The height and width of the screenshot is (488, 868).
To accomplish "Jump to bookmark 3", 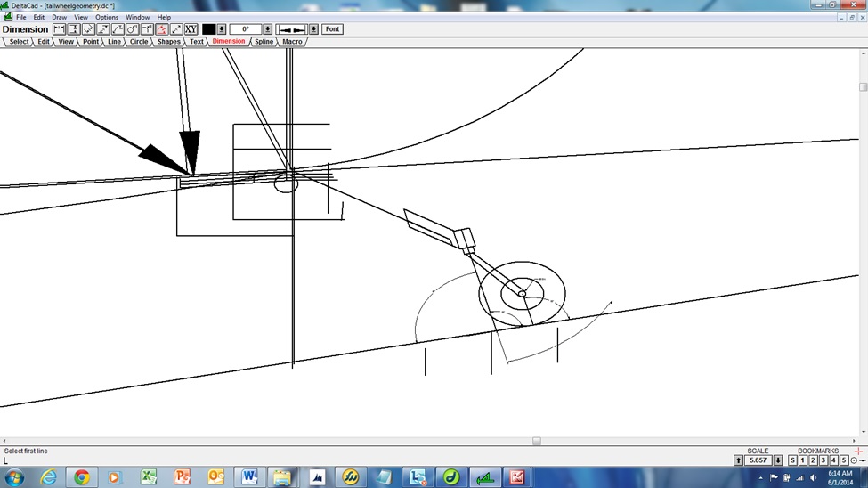I will point(823,460).
